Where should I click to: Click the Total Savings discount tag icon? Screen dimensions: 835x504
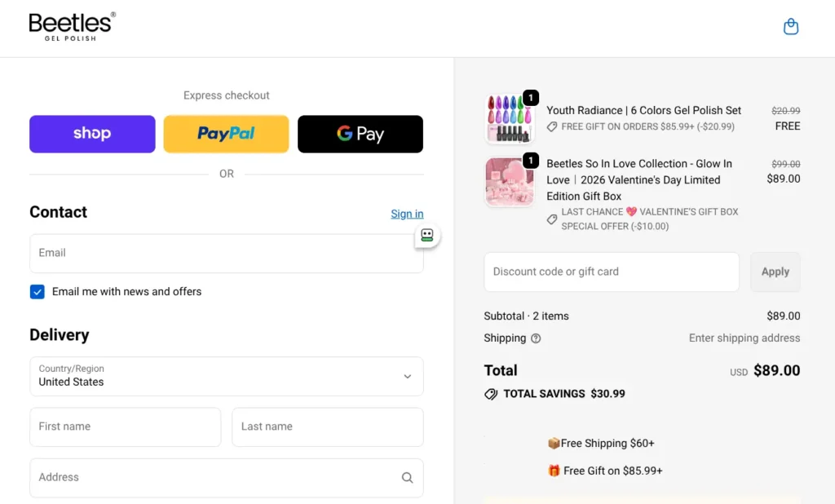(x=491, y=393)
